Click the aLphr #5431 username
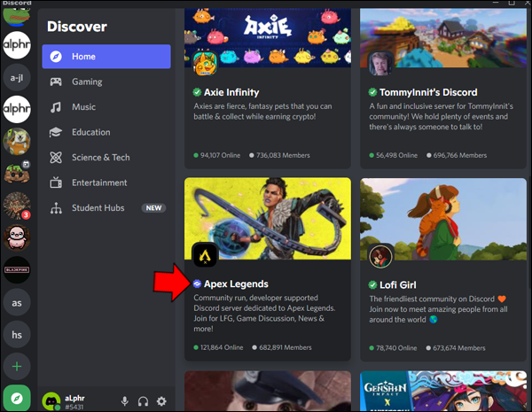This screenshot has height=412, width=532. [74, 402]
